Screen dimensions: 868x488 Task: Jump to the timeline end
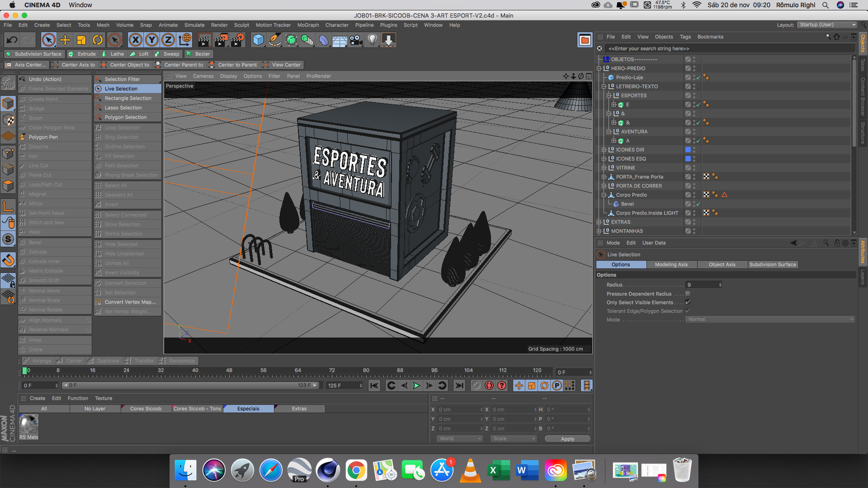point(459,385)
